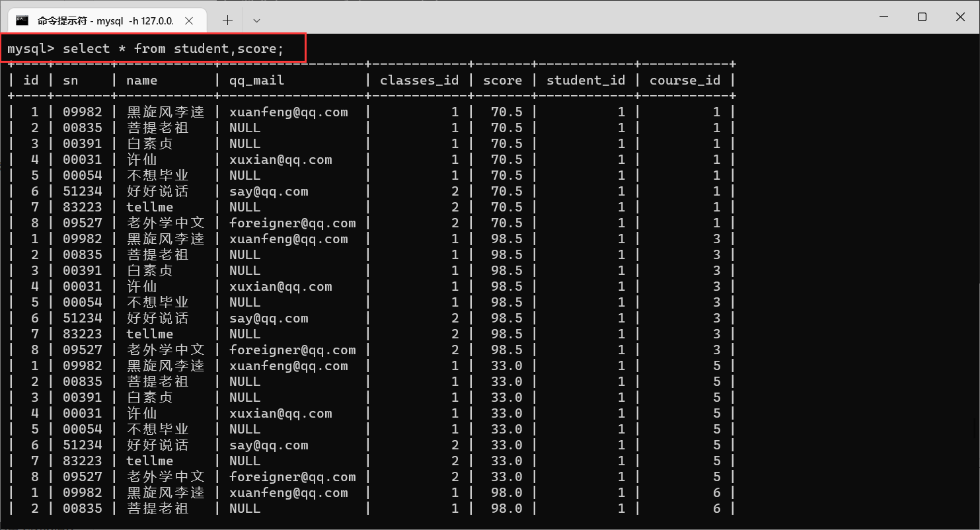The image size is (980, 530).
Task: Click the select * from student,score command
Action: (x=173, y=48)
